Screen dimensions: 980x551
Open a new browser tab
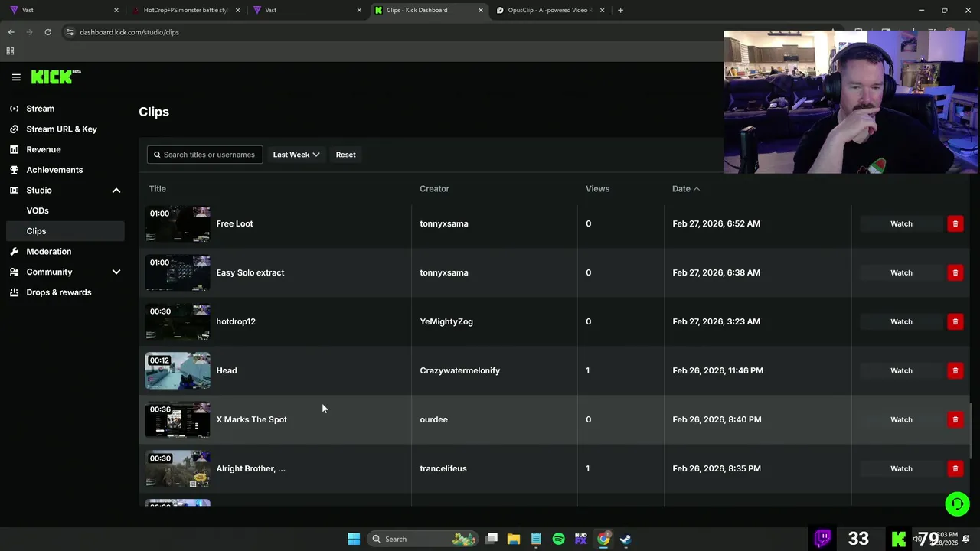(620, 10)
